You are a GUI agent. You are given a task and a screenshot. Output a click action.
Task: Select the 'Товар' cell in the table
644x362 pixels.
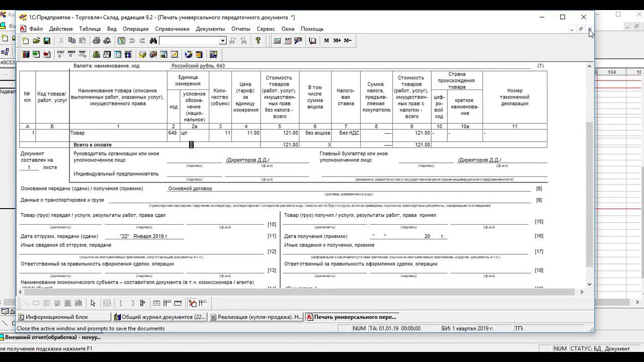click(x=118, y=133)
